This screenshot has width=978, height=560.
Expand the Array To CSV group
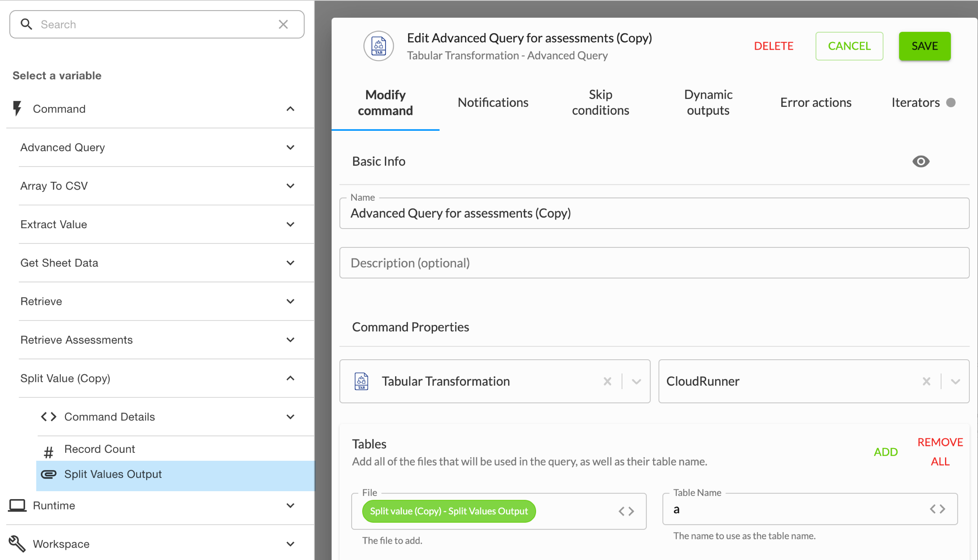[291, 186]
